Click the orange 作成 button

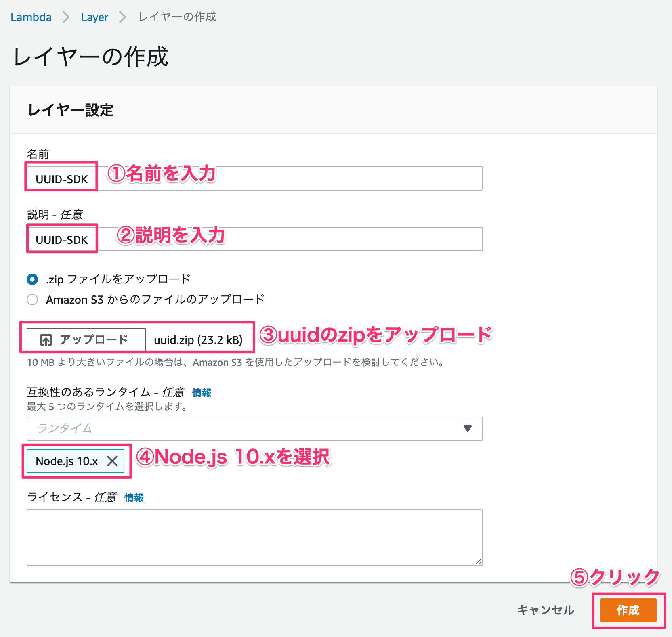tap(628, 610)
